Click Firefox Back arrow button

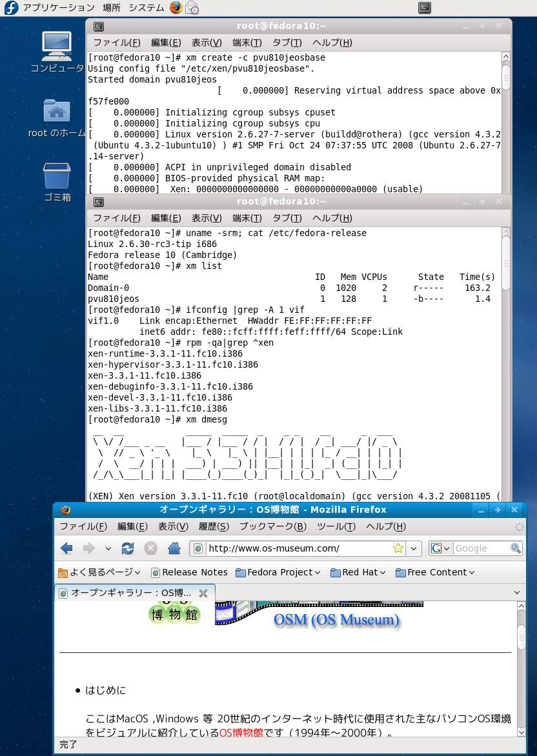(66, 548)
